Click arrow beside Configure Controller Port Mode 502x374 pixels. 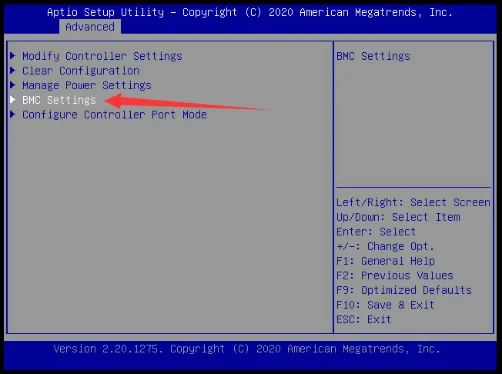coord(13,114)
